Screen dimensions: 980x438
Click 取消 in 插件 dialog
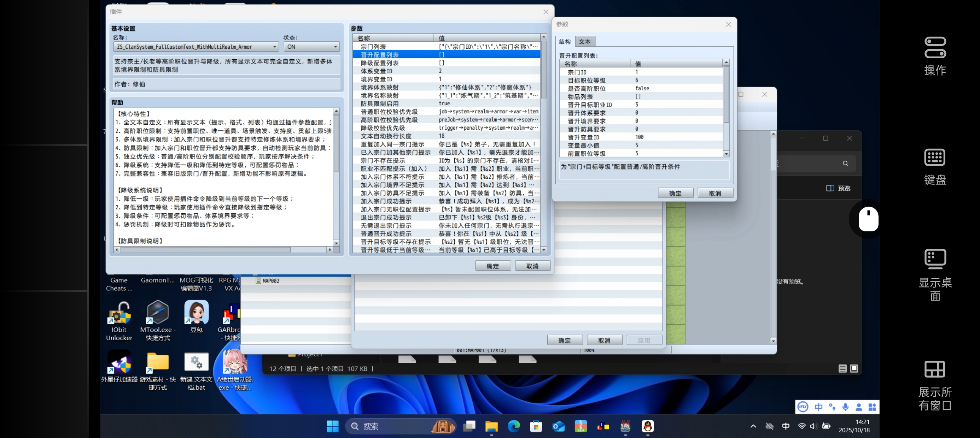point(532,266)
